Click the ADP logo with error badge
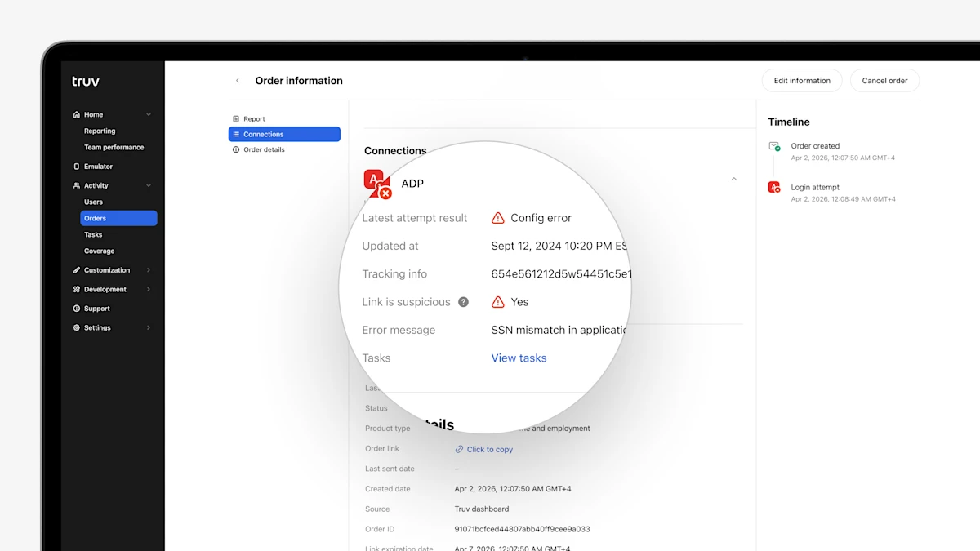980x551 pixels. coord(377,184)
